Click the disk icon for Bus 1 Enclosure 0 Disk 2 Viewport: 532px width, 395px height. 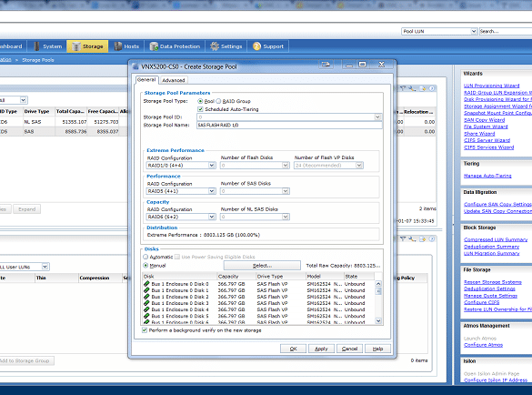pyautogui.click(x=146, y=297)
